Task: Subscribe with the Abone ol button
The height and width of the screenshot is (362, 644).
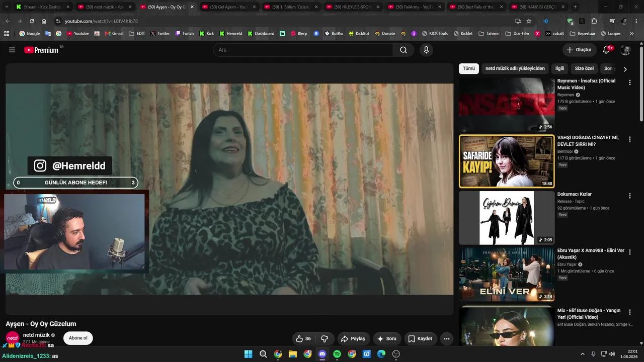Action: pos(78,338)
